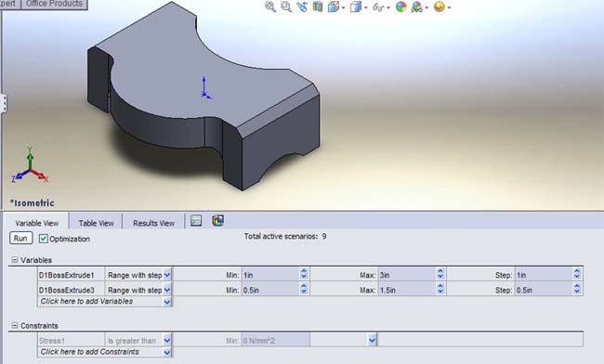The height and width of the screenshot is (364, 604).
Task: Click the *Isometric view label
Action: pos(32,202)
